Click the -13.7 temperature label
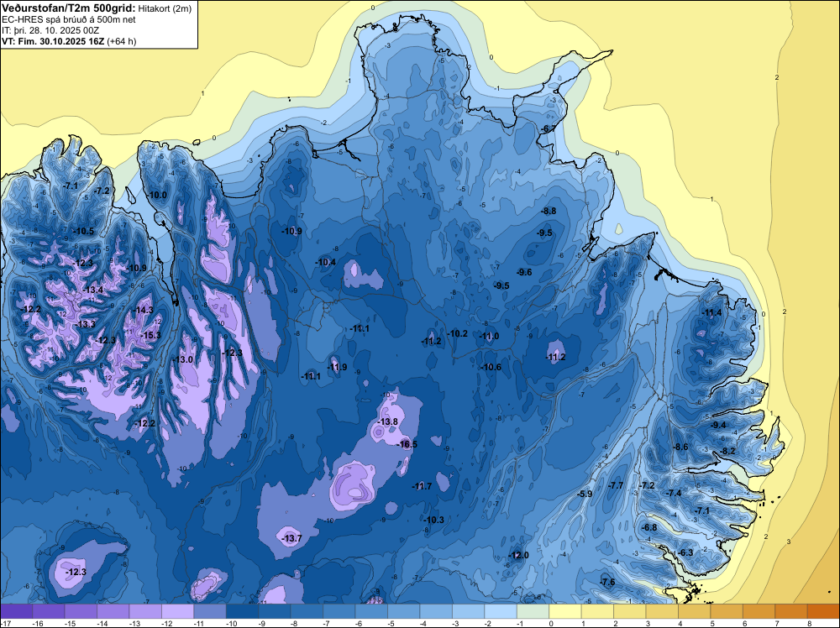 click(x=292, y=538)
